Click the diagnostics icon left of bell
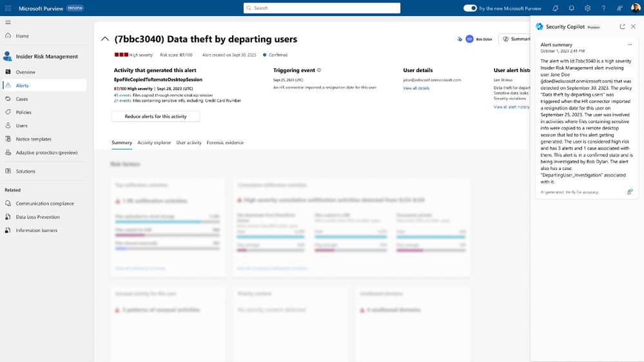 (x=555, y=8)
